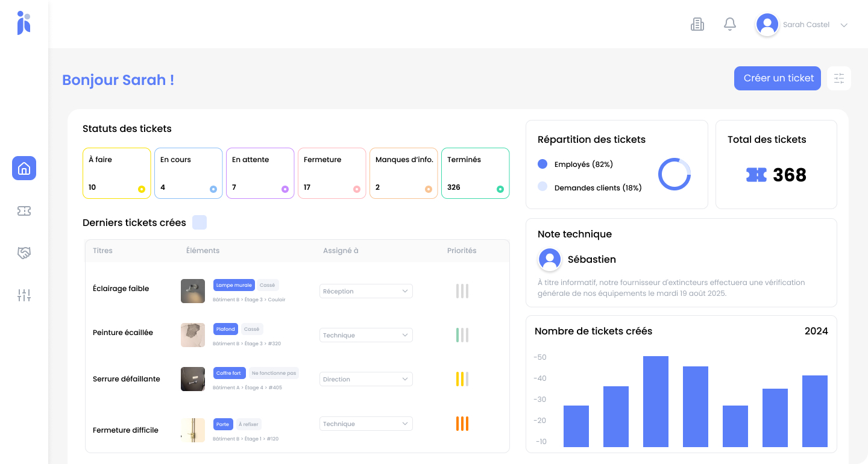Click the Créer un ticket button

[x=777, y=78]
